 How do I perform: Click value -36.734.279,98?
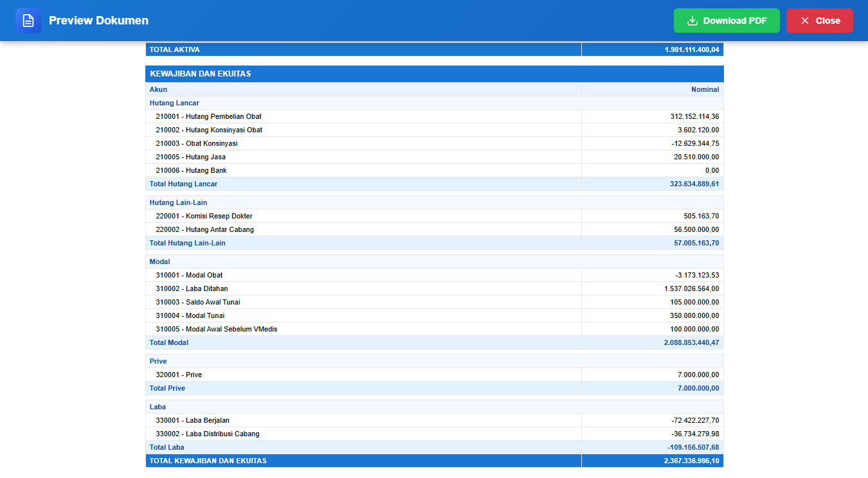(x=695, y=434)
